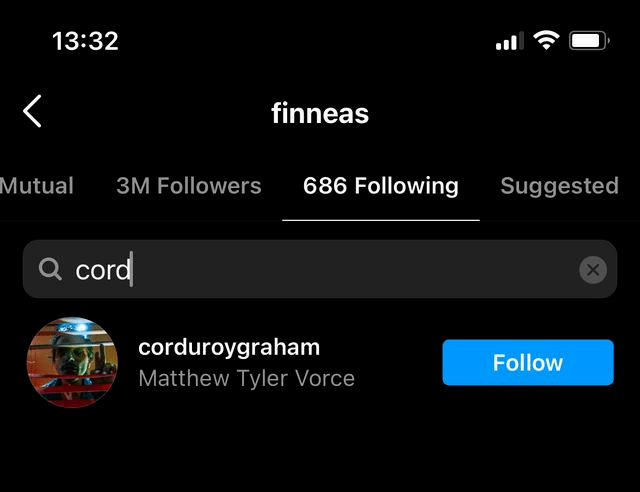Tap the finneas title at the top
Screen dimensions: 640x492
320,113
